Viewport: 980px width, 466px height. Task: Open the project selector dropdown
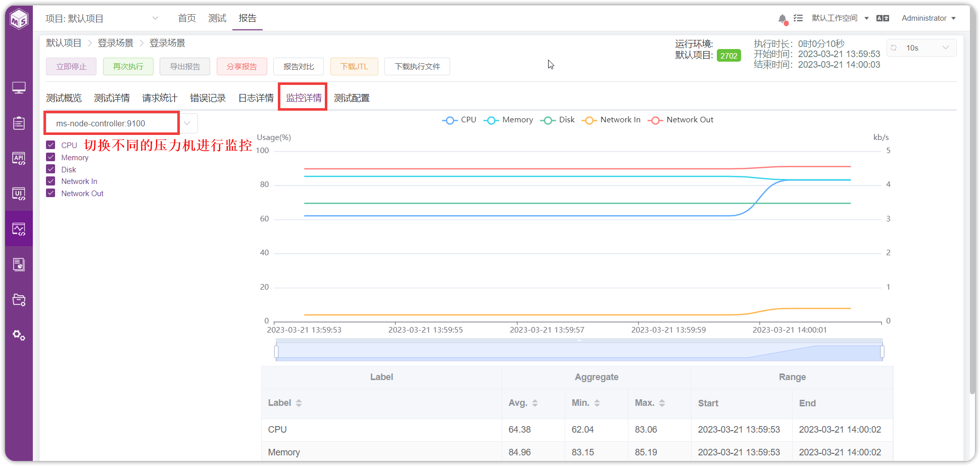pos(102,19)
